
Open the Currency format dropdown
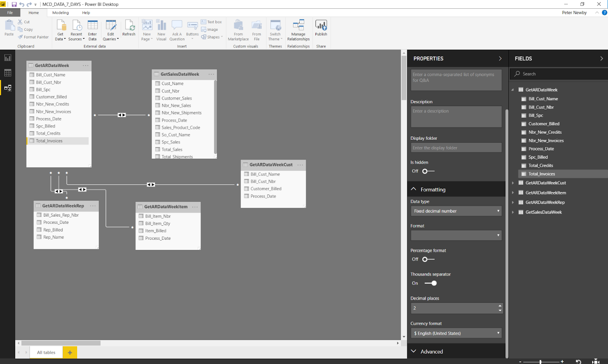pyautogui.click(x=456, y=333)
